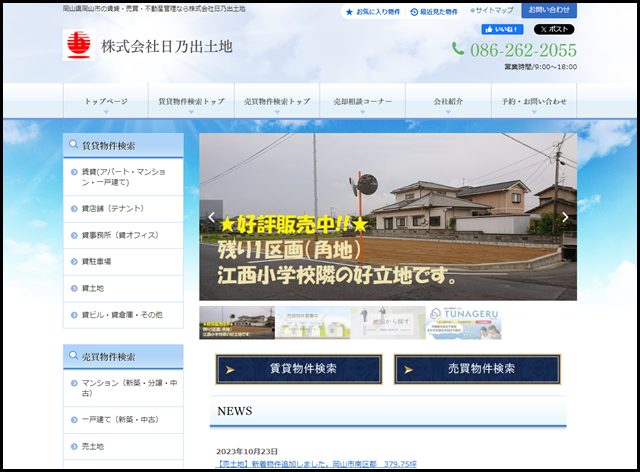The height and width of the screenshot is (472, 640).
Task: Open 売買物件検索トップ navigation tab
Action: [277, 101]
